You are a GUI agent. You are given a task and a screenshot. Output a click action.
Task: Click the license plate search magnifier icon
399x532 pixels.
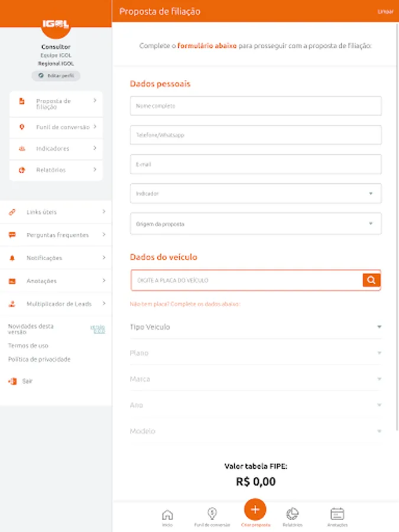tap(371, 280)
